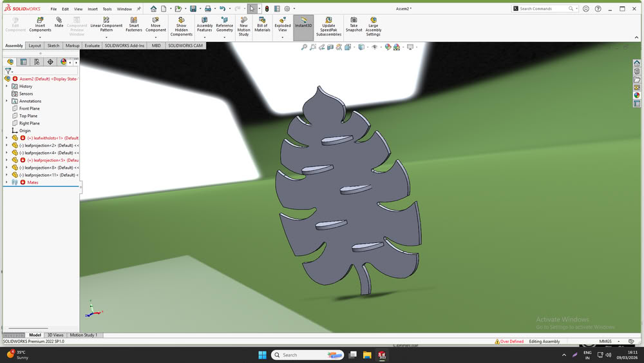The width and height of the screenshot is (644, 363).
Task: Click the Section View icon
Action: tap(330, 47)
